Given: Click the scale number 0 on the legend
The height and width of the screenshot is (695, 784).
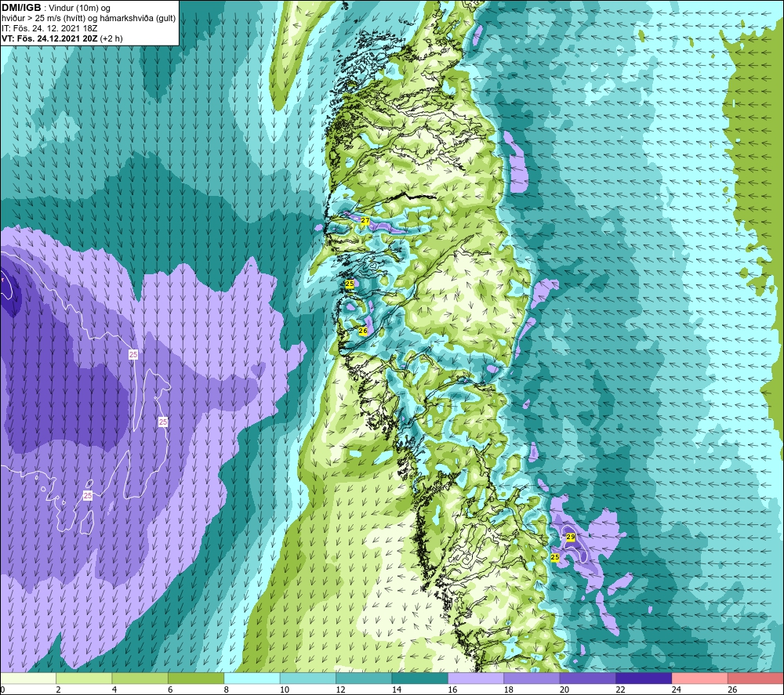Looking at the screenshot, I should [x=2, y=690].
